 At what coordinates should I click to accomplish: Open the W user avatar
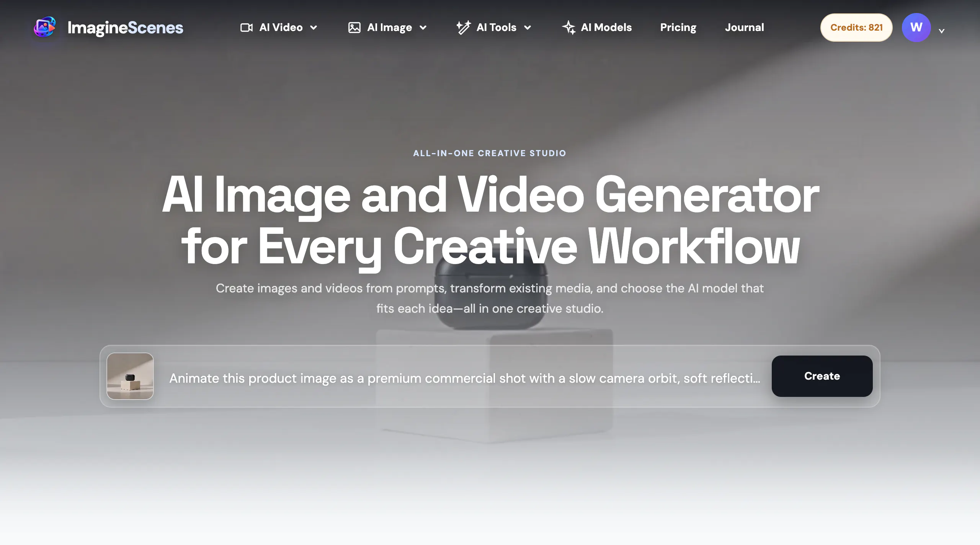pos(916,28)
